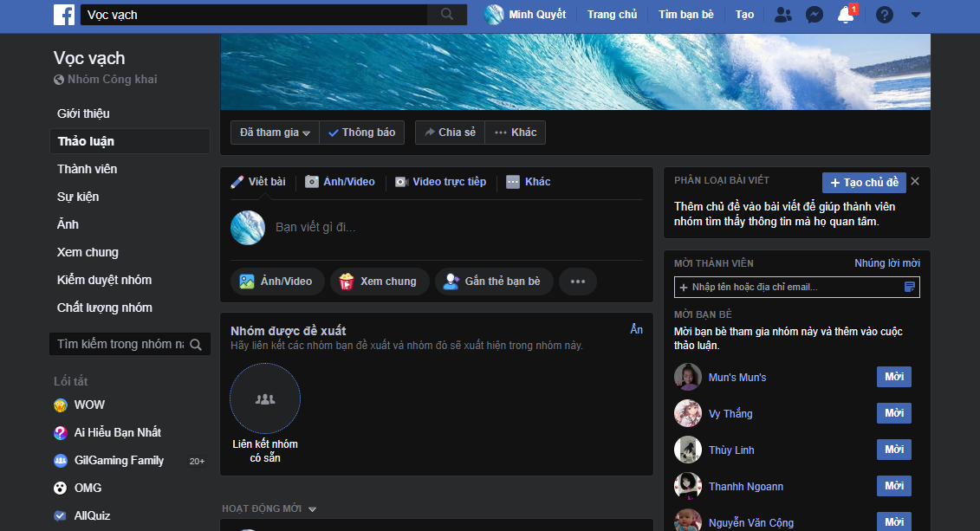Click the Liên kết nhóm có sẵn circle
The height and width of the screenshot is (531, 980).
pyautogui.click(x=265, y=398)
